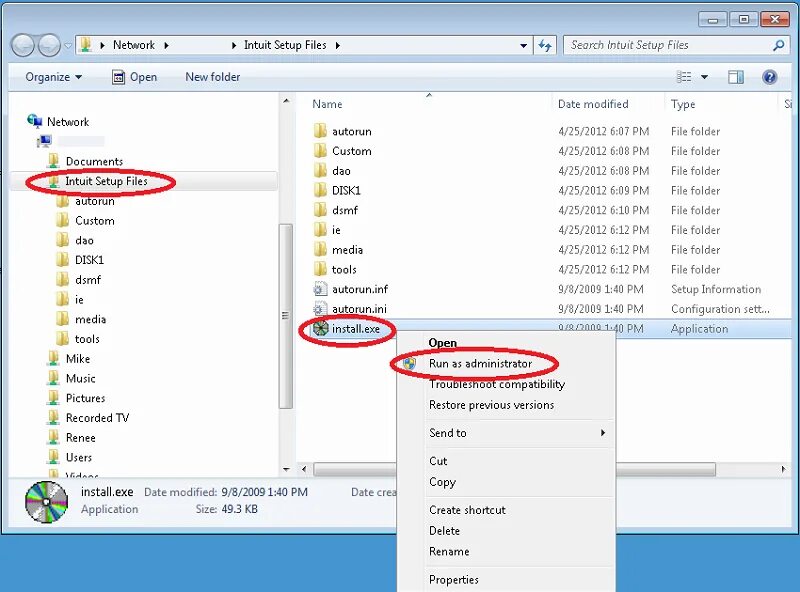Open the address bar history dropdown arrow
This screenshot has height=592, width=800.
pyautogui.click(x=523, y=45)
